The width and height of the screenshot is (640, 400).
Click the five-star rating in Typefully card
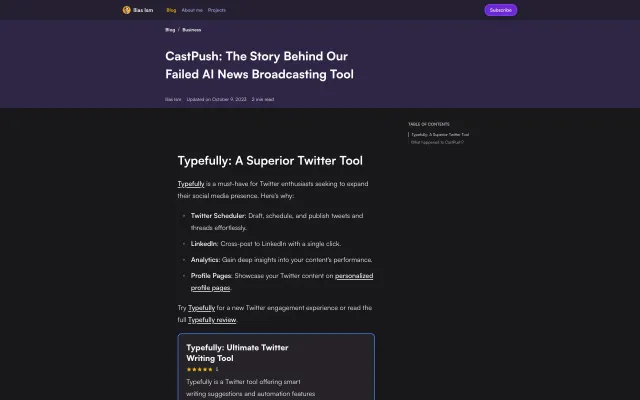click(x=198, y=369)
